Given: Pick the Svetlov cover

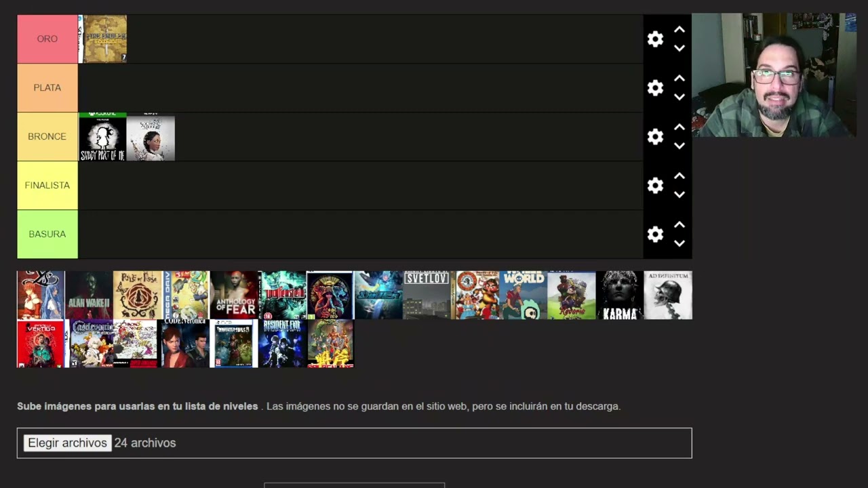Looking at the screenshot, I should tap(427, 296).
